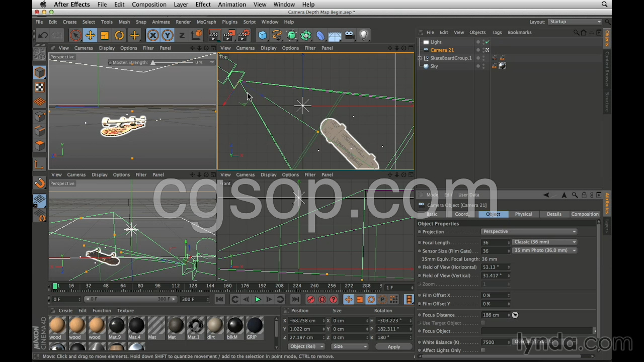The width and height of the screenshot is (644, 362).
Task: Open Edit Render Settings icon
Action: [244, 35]
